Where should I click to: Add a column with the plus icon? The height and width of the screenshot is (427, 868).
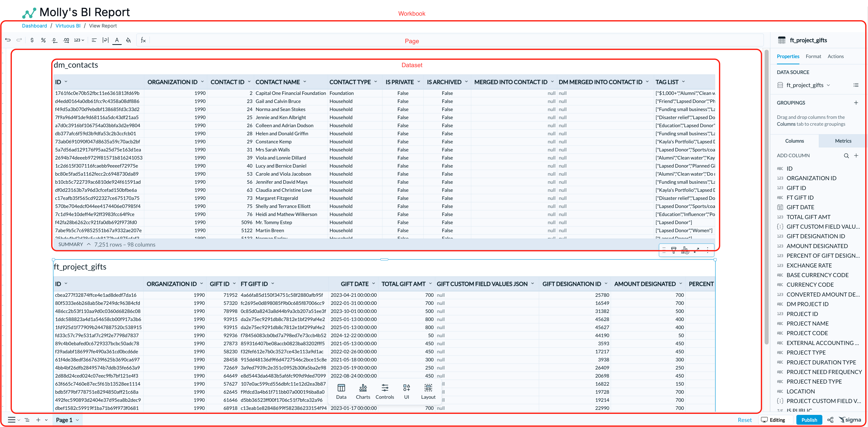tap(856, 155)
